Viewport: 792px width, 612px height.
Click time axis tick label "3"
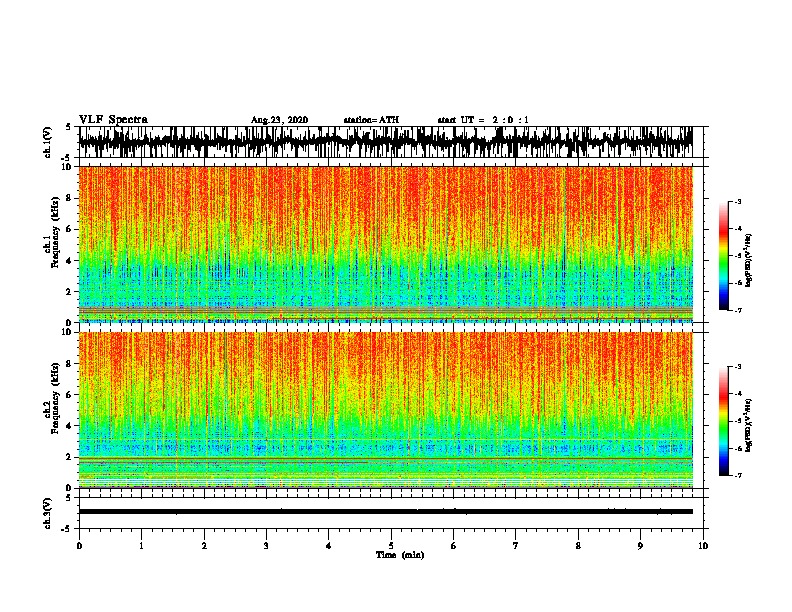tap(266, 546)
